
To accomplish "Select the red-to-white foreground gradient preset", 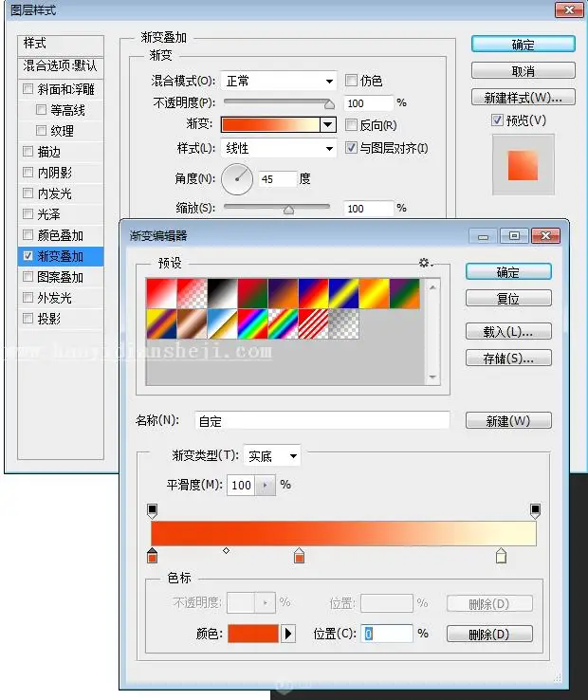I will tap(161, 294).
